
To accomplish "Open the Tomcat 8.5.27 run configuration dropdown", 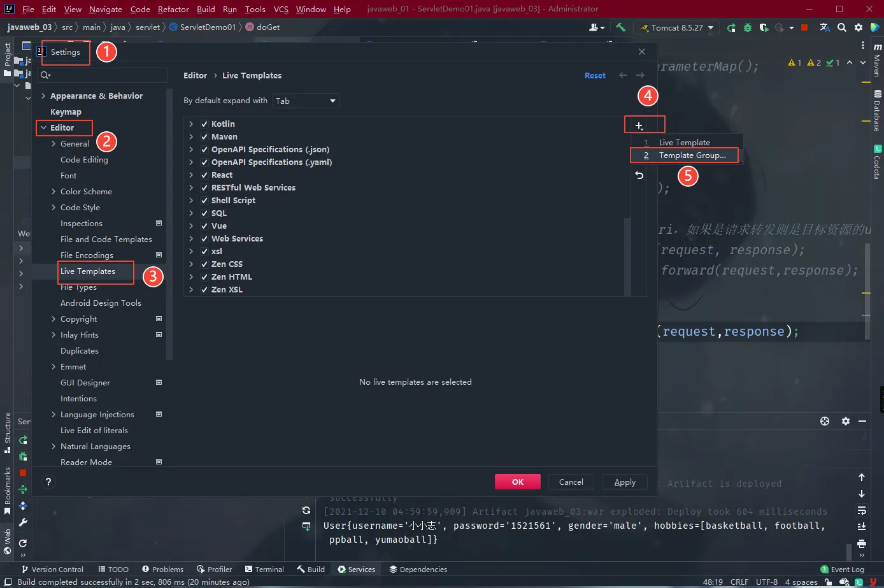I will (x=676, y=27).
